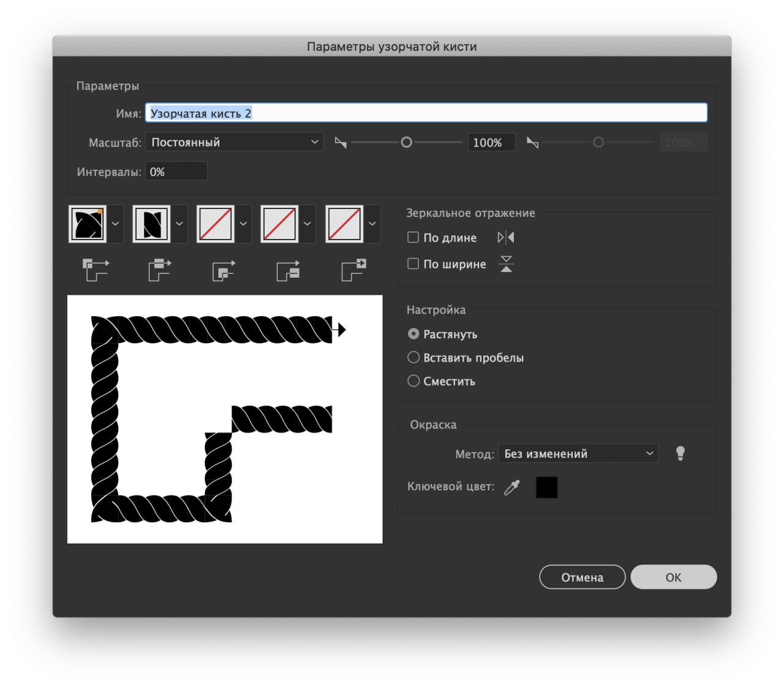Screen dimensions: 784x687
Task: Click the active scale slider handle
Action: coord(406,142)
